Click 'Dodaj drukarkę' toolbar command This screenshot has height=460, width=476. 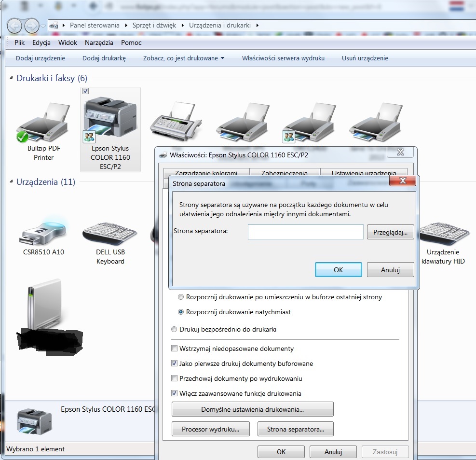[x=104, y=58]
